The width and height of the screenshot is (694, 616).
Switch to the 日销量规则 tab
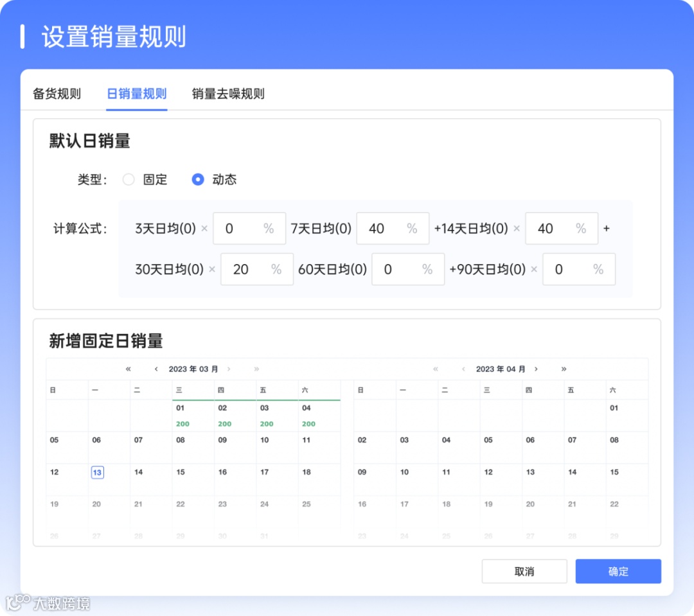137,94
